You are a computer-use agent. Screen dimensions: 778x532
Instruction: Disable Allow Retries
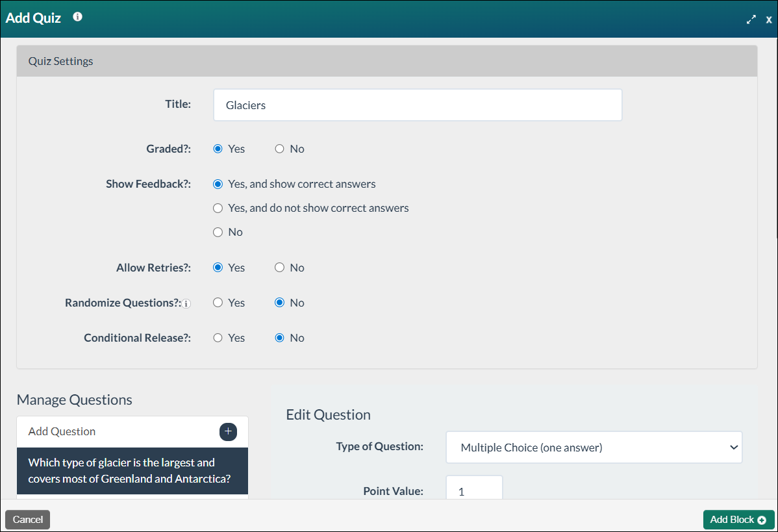point(279,267)
